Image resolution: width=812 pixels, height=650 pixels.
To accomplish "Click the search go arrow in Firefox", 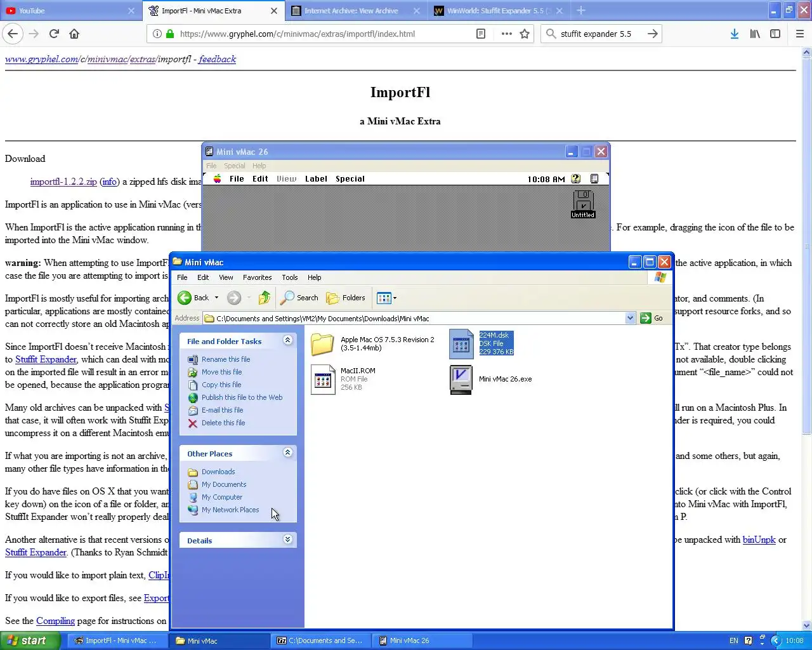I will (652, 34).
